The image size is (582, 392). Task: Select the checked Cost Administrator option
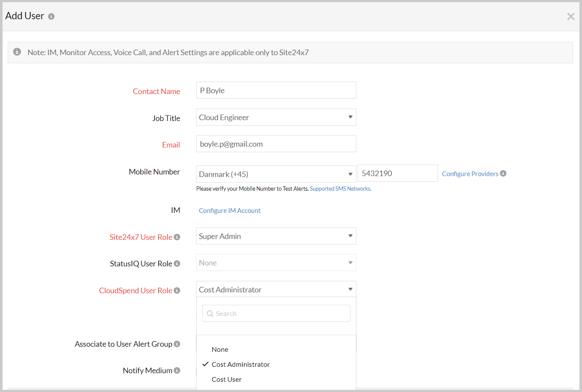coord(241,365)
